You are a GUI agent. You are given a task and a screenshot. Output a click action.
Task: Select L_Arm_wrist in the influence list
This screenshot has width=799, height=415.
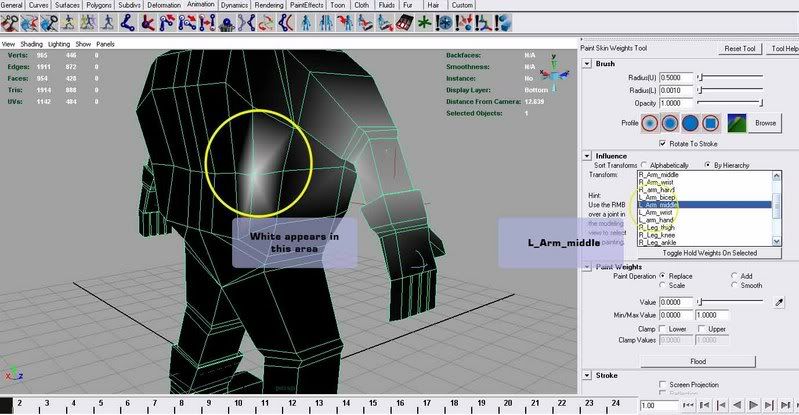705,212
